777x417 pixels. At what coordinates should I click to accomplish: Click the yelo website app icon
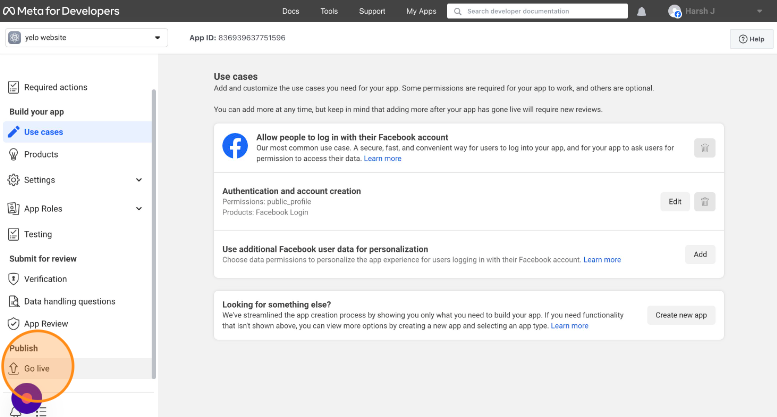pos(14,38)
